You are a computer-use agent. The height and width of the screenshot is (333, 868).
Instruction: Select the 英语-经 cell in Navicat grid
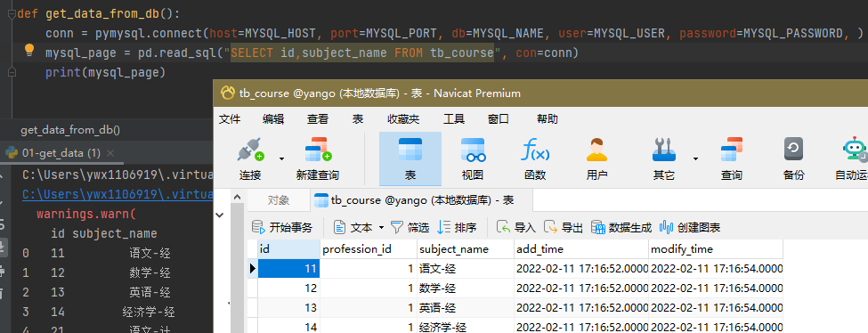466,307
